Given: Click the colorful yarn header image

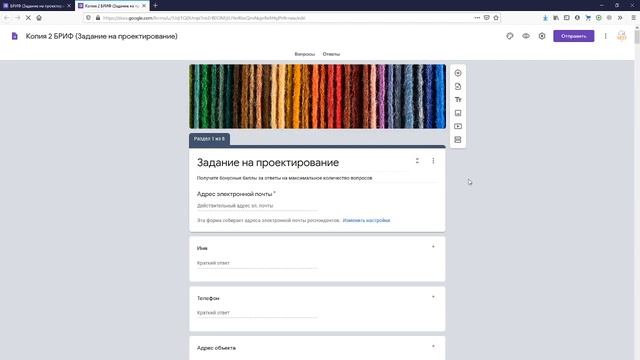Looking at the screenshot, I should coord(317,96).
